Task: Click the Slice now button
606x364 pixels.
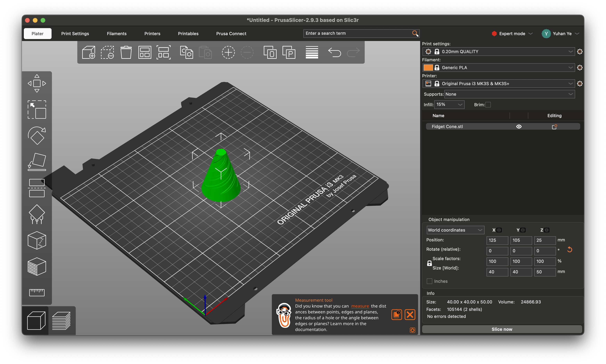Action: pyautogui.click(x=502, y=329)
